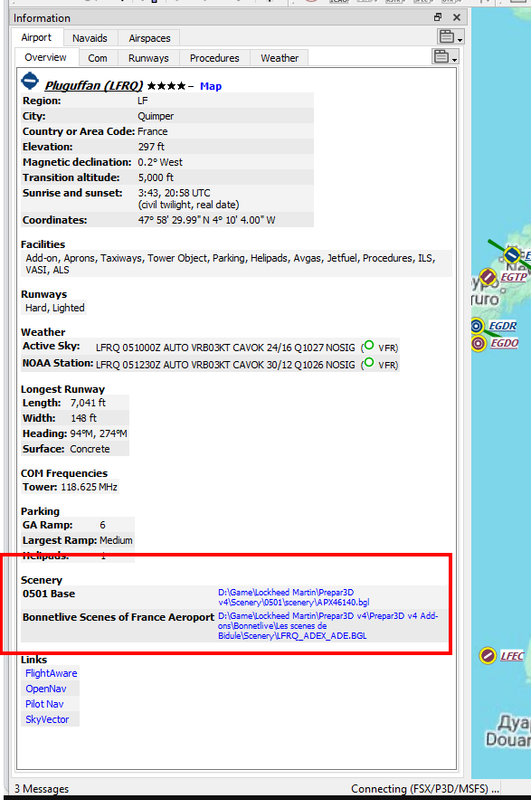Screen dimensions: 531x800
Task: Open the upper tab-list menu button
Action: (450, 37)
